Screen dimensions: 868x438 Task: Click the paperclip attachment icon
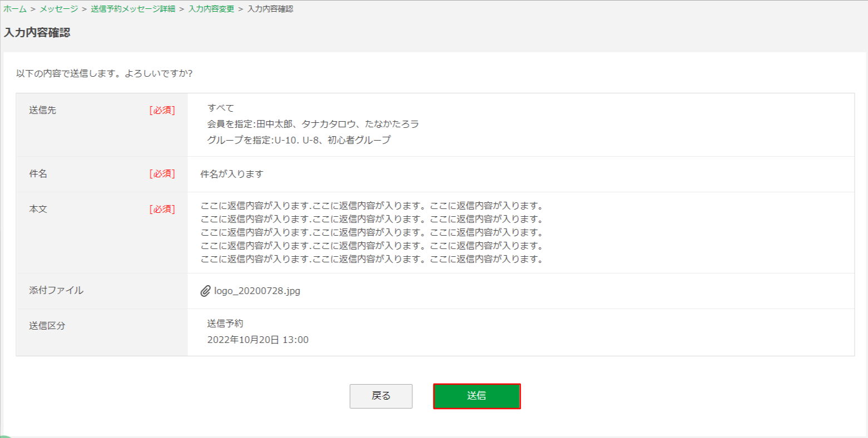(205, 291)
